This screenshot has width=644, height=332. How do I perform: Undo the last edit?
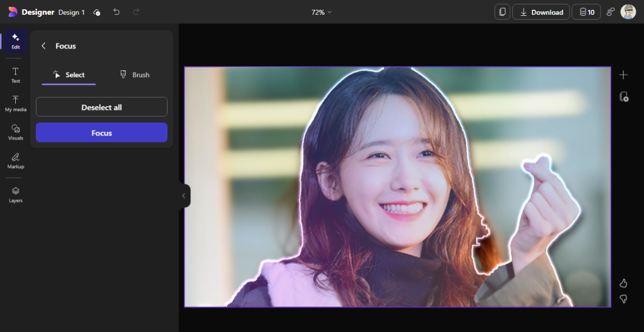click(x=116, y=11)
